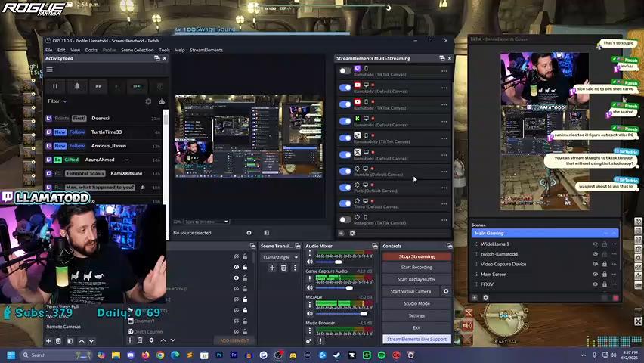Disable YouTube TikTok Canvas output toggle
The width and height of the screenshot is (644, 363).
click(345, 104)
